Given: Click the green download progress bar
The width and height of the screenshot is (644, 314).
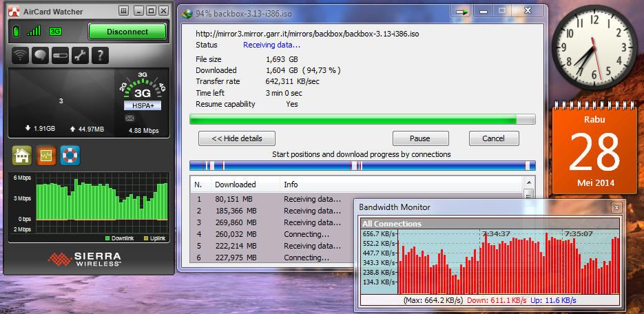Looking at the screenshot, I should pyautogui.click(x=362, y=119).
